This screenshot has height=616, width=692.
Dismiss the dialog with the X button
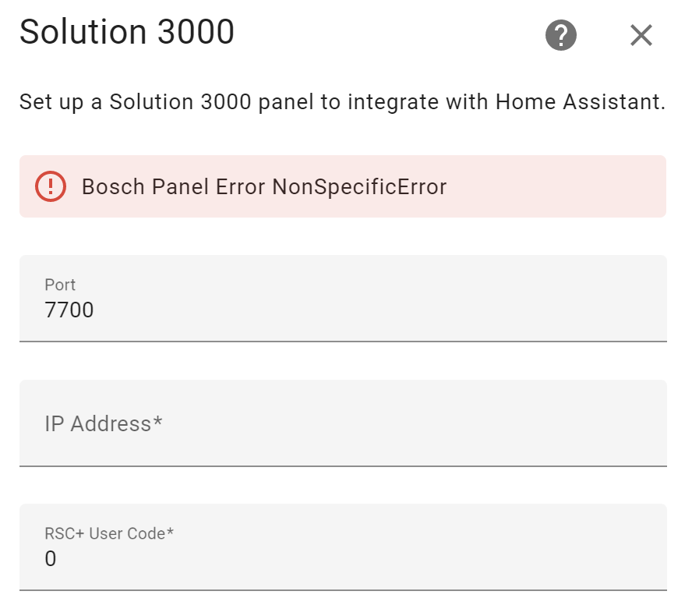click(641, 34)
